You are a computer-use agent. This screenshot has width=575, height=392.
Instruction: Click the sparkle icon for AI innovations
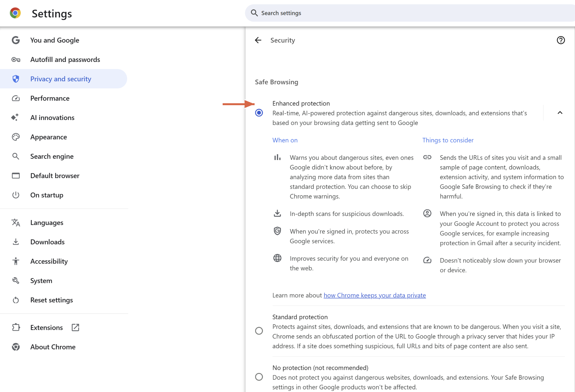click(x=15, y=117)
